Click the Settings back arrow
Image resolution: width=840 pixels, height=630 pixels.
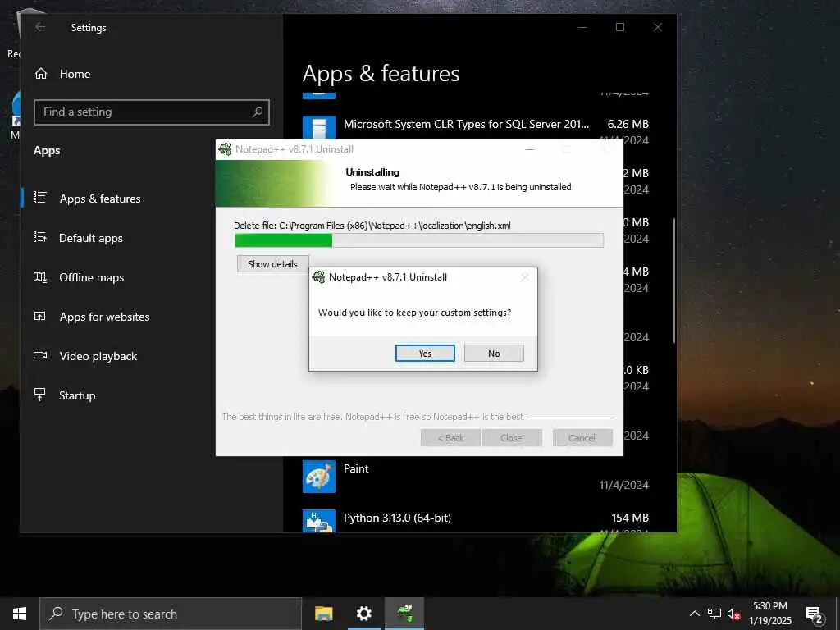tap(40, 27)
